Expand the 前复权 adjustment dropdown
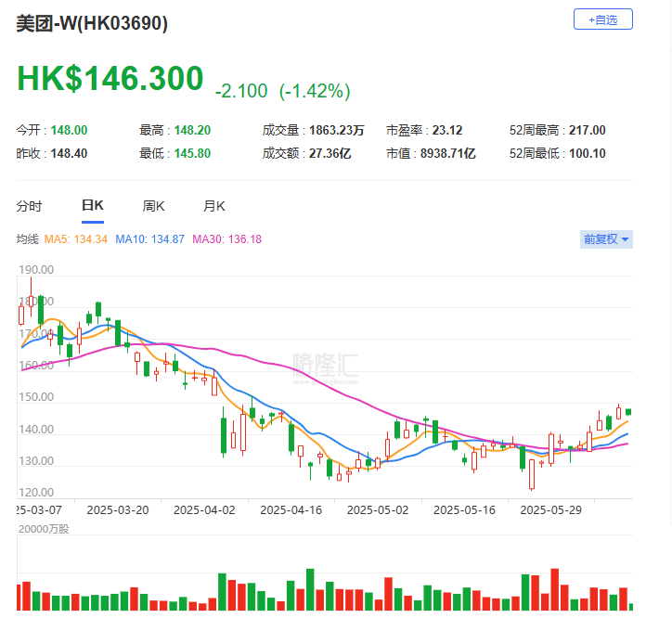The width and height of the screenshot is (672, 631). pyautogui.click(x=606, y=239)
